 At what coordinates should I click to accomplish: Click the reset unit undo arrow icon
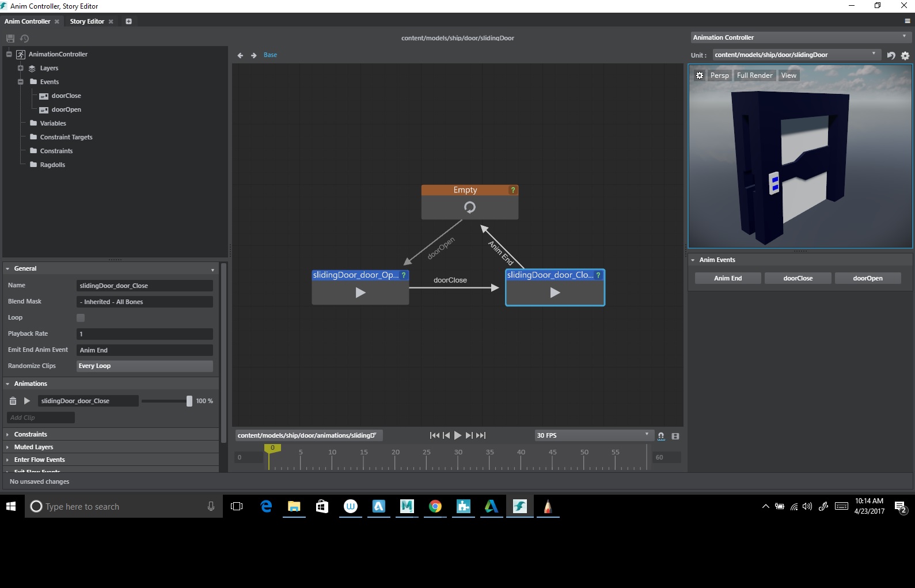[x=891, y=55]
